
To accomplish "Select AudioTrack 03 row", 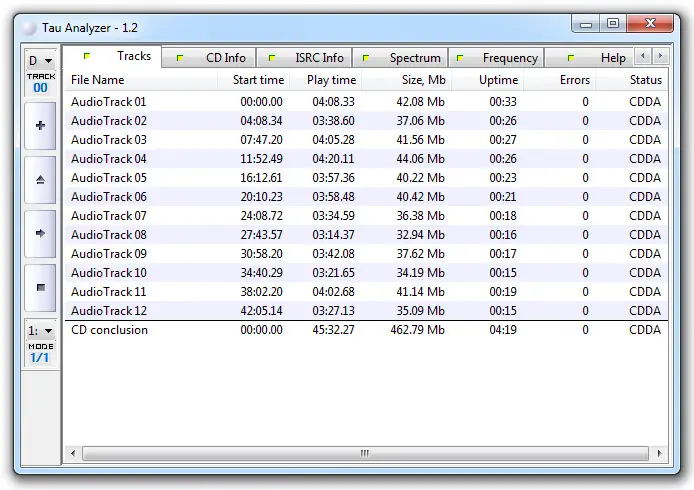I will tap(366, 140).
